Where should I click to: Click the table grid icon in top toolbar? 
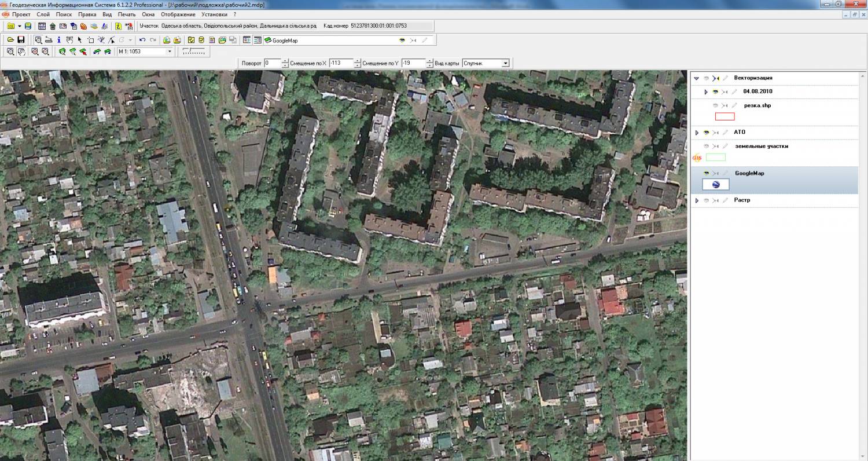(42, 26)
